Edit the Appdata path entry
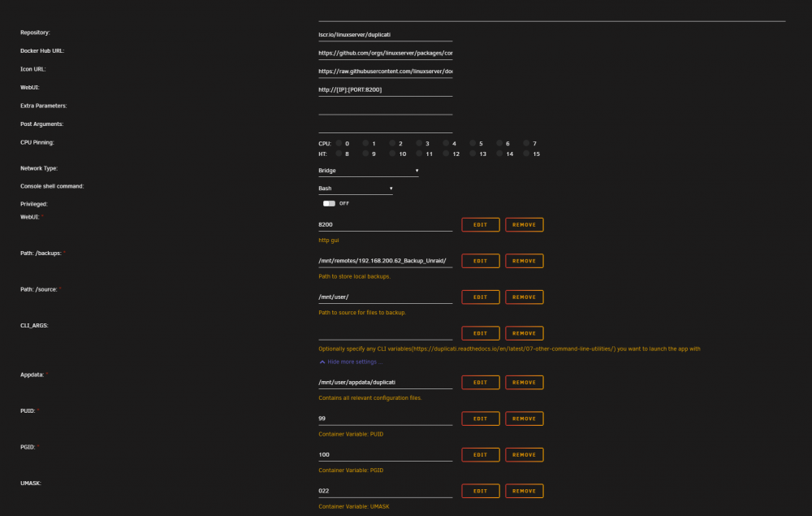The image size is (812, 516). click(481, 383)
